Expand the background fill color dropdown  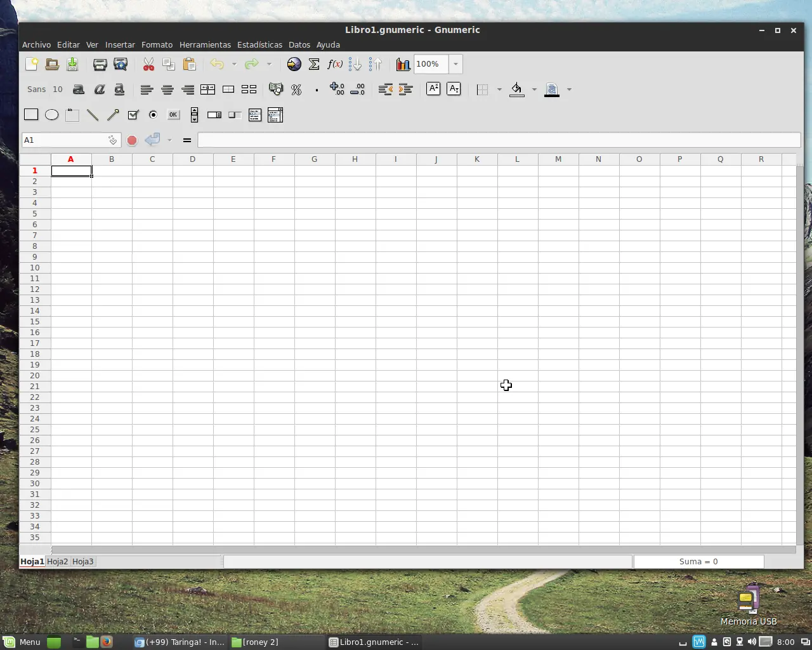pyautogui.click(x=534, y=90)
